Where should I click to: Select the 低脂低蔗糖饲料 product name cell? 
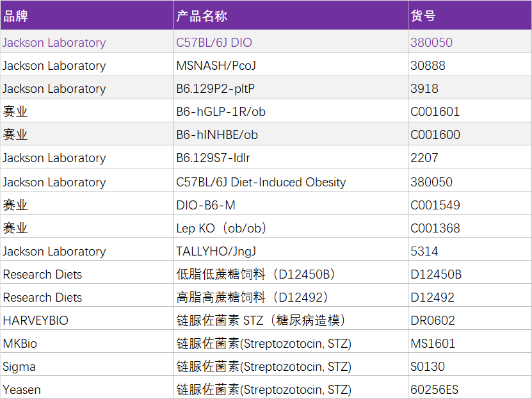coord(291,272)
